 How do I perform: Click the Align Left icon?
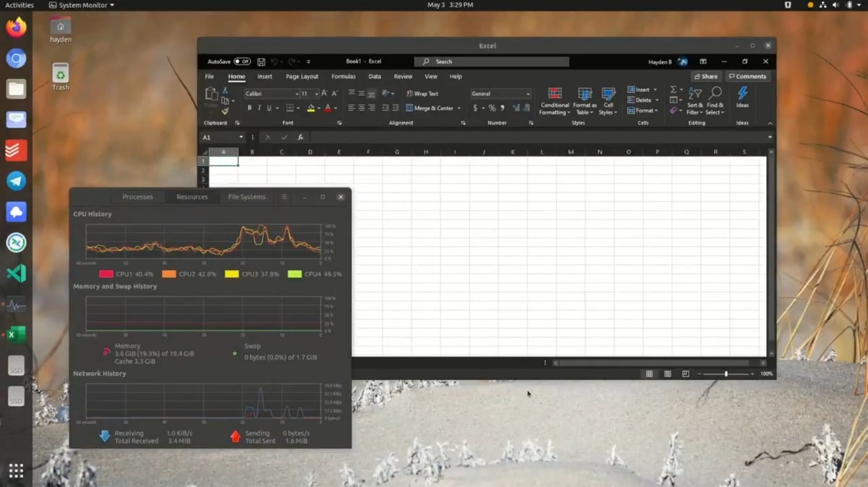point(352,108)
